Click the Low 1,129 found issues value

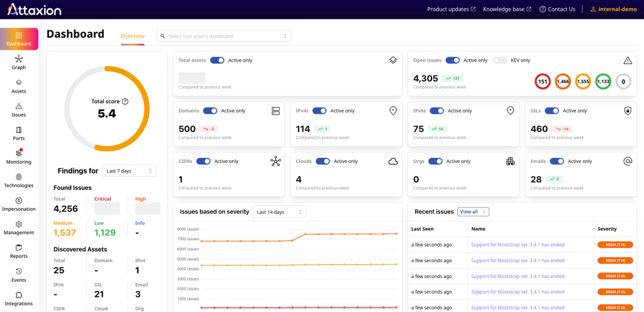click(x=106, y=233)
